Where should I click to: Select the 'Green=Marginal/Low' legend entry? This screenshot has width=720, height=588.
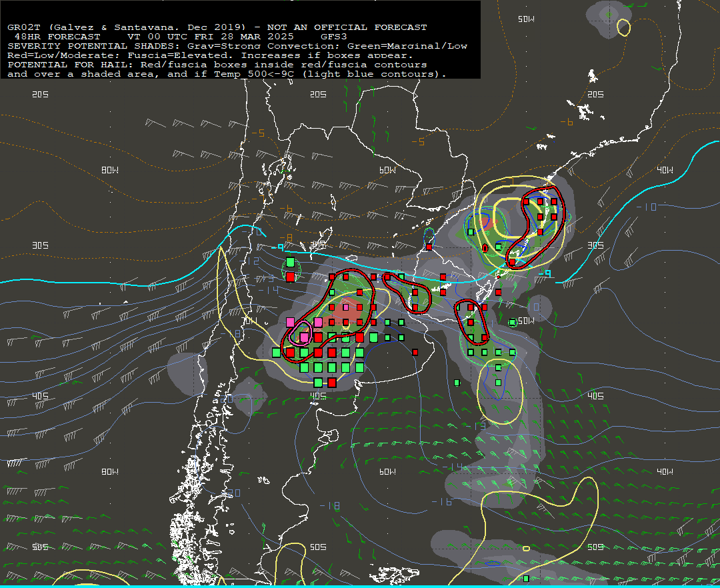(x=407, y=47)
